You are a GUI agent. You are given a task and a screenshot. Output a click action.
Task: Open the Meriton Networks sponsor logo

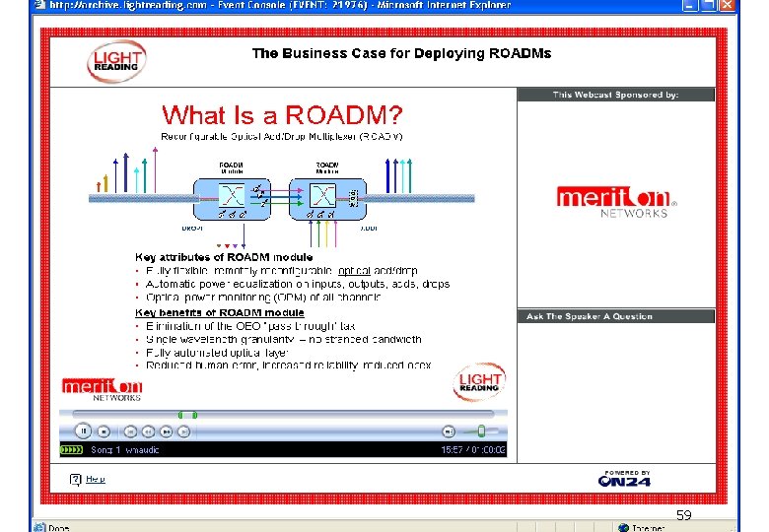617,201
